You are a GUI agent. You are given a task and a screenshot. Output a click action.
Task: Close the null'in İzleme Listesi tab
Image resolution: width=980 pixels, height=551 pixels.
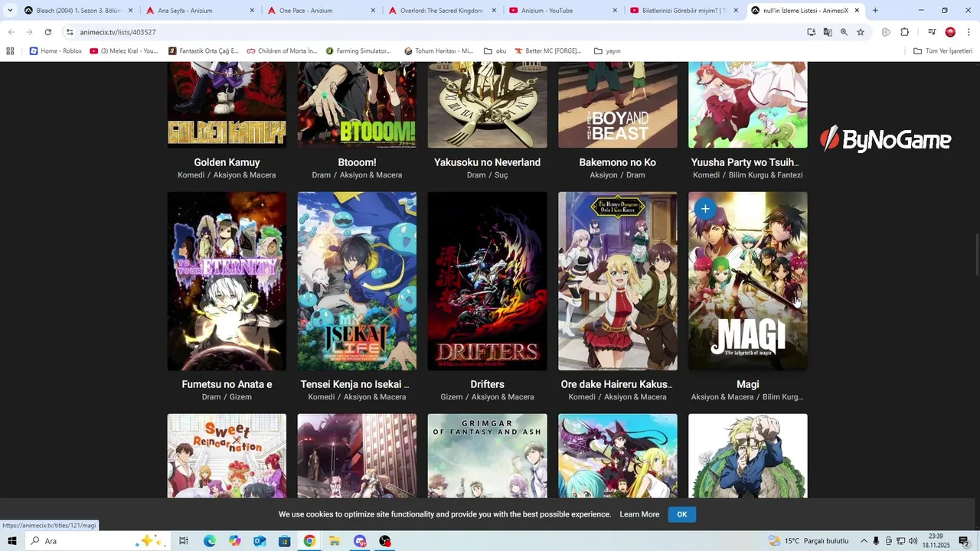pyautogui.click(x=857, y=11)
